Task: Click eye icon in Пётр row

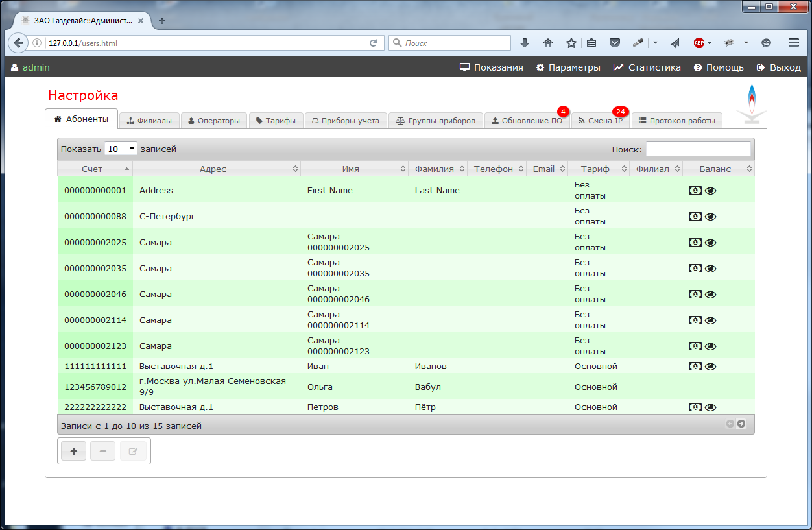Action: pos(711,407)
